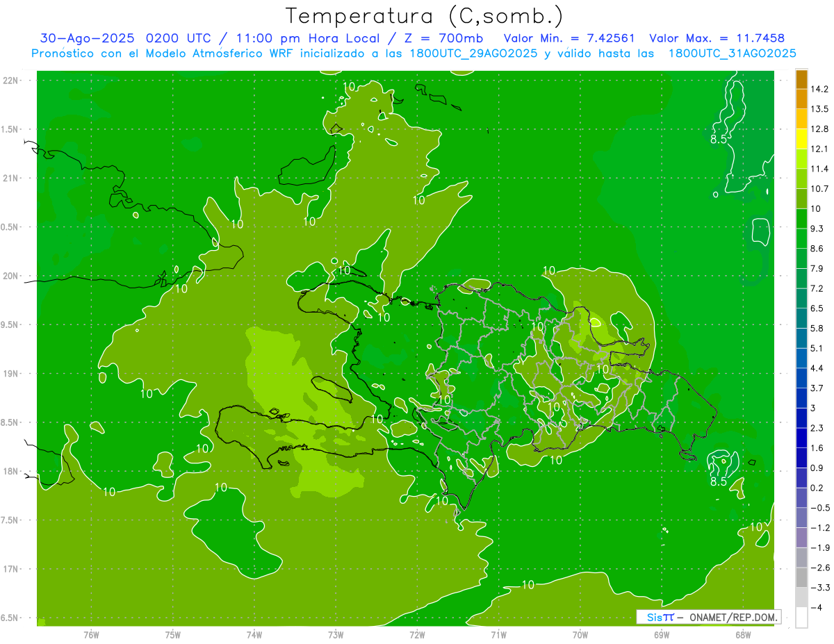Click the title 'Temperatura (C,somb.)'
834x644 pixels.
point(424,16)
